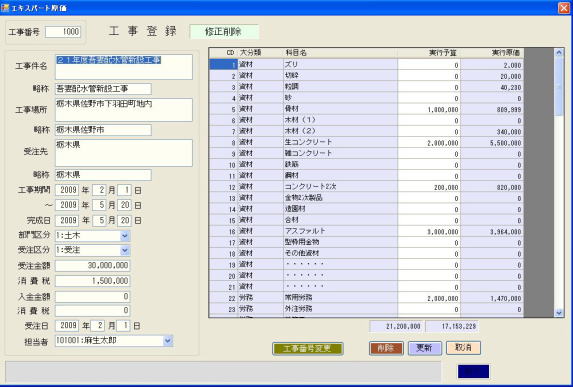Click the 常用労務 name cell

pos(340,298)
